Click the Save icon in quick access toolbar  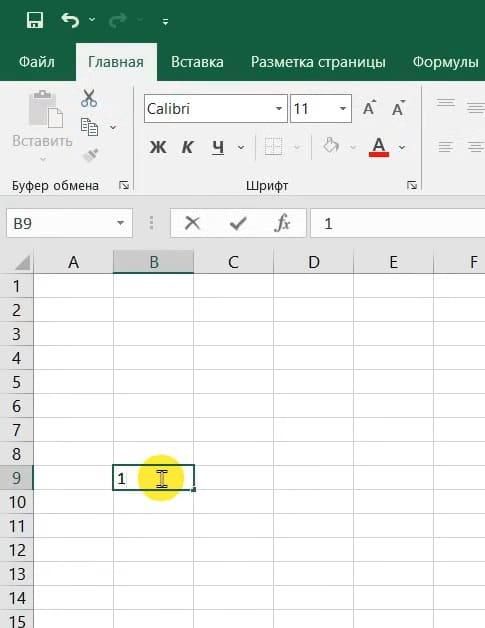(x=35, y=20)
